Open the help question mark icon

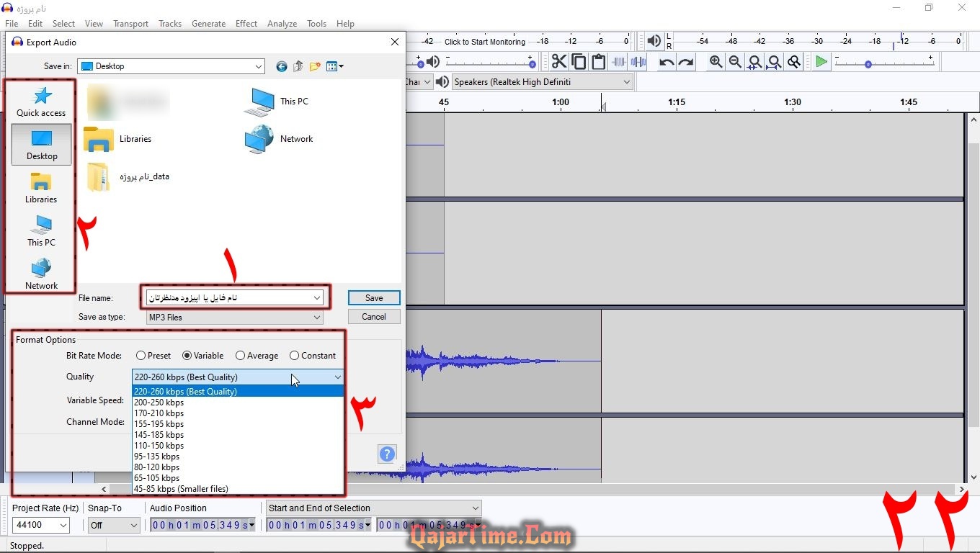(x=387, y=454)
